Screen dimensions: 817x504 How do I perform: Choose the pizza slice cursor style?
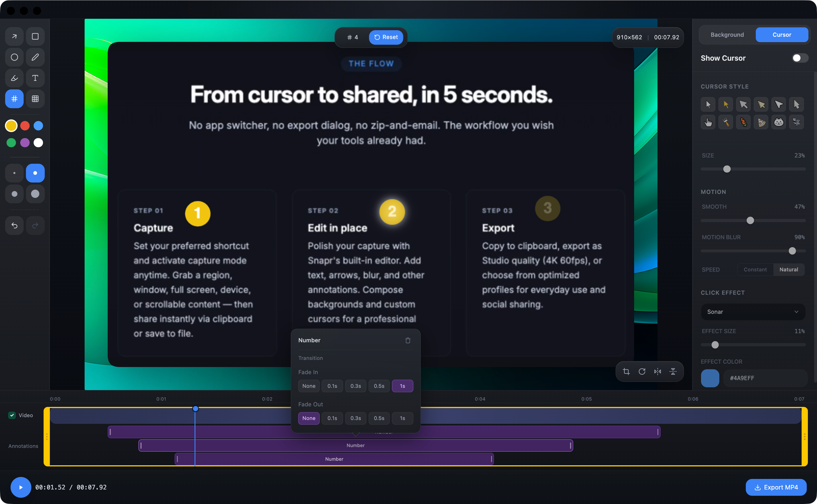[761, 122]
